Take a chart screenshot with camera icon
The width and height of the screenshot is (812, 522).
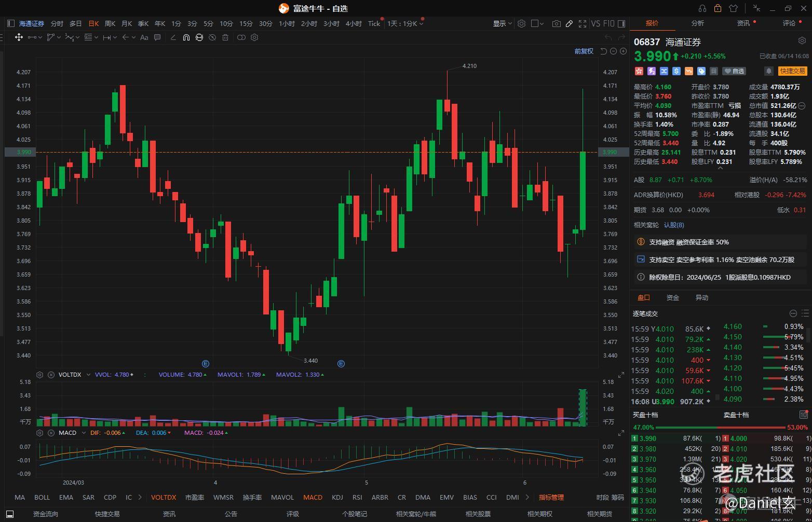click(557, 23)
